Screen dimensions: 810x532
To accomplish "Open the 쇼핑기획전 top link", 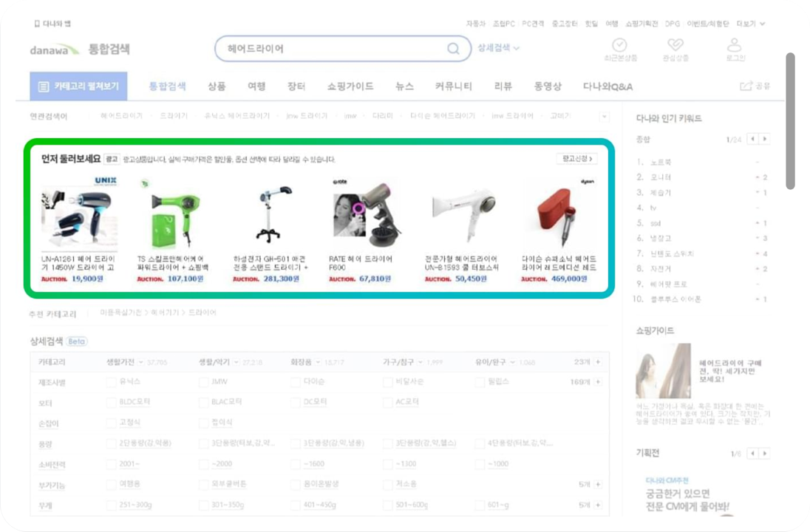I will [641, 24].
